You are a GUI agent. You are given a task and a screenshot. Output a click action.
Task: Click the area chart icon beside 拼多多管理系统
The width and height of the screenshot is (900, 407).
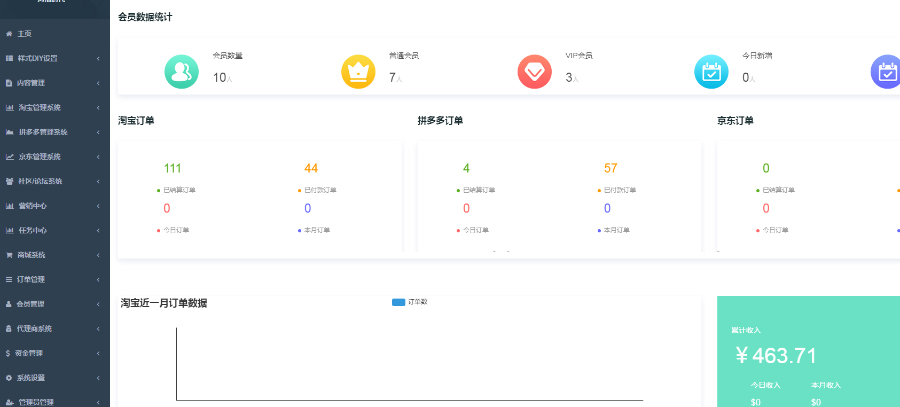(9, 132)
